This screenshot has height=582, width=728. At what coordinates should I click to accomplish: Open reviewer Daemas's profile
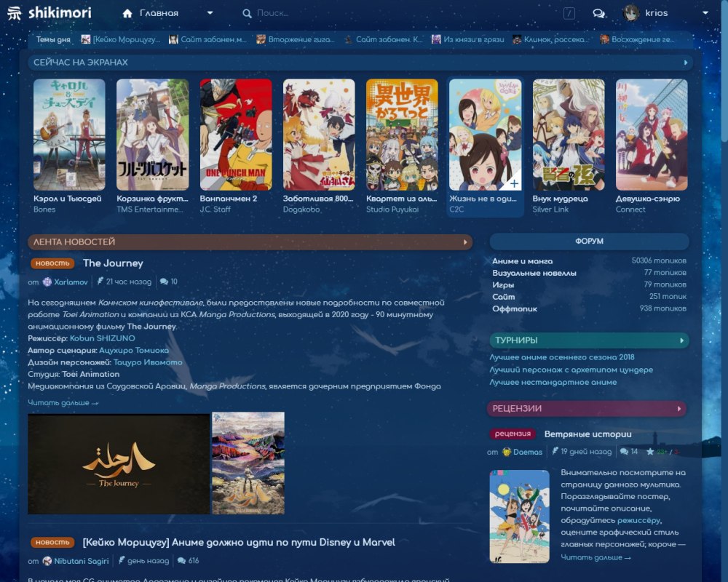[527, 452]
